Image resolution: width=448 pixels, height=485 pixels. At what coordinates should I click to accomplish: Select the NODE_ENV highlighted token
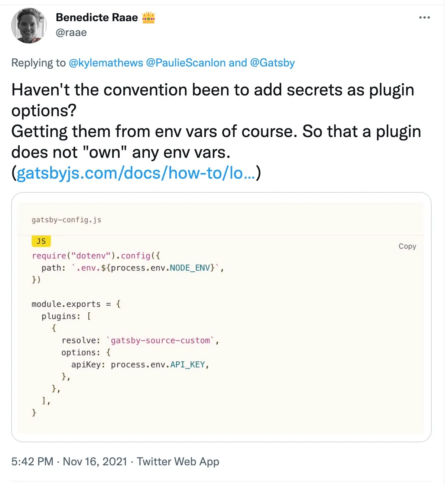(x=190, y=268)
